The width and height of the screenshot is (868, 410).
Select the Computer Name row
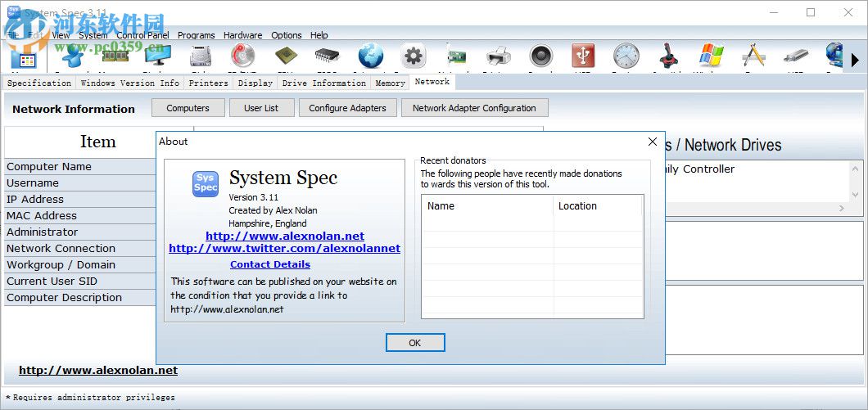81,167
